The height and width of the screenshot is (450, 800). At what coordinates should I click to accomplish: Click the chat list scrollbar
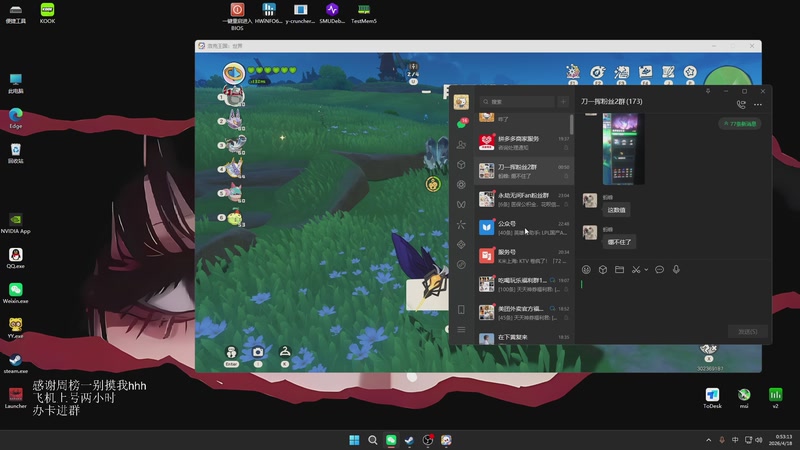[x=571, y=124]
